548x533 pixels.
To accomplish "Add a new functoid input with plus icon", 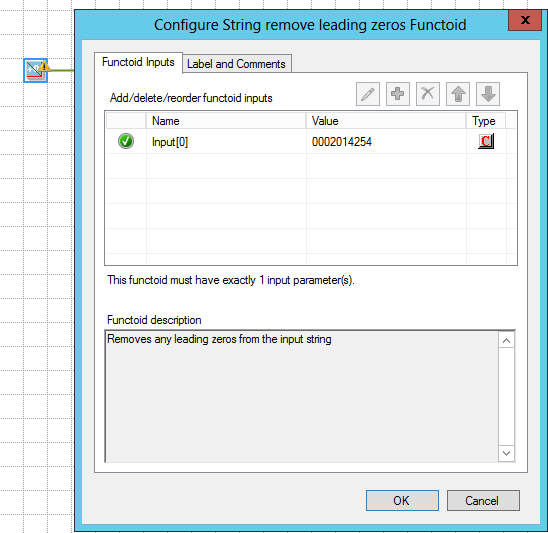I will pos(398,94).
